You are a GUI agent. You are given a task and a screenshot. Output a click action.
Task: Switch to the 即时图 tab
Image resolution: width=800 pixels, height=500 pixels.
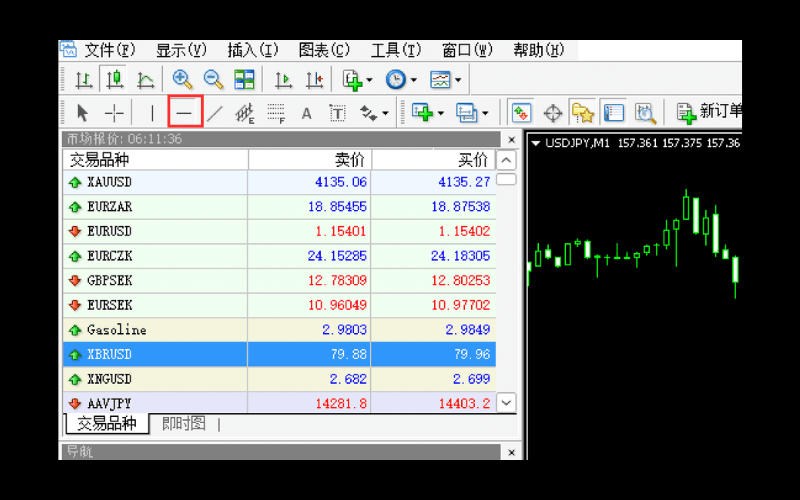tap(184, 423)
